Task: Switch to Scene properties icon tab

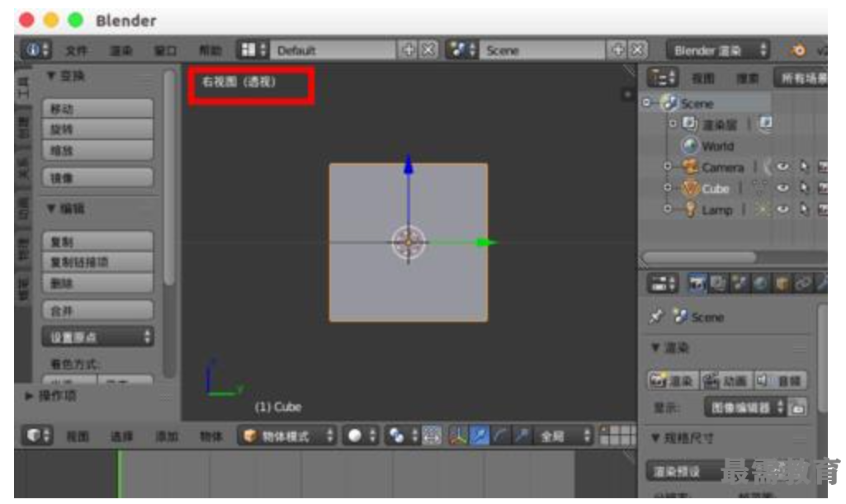Action: [739, 283]
